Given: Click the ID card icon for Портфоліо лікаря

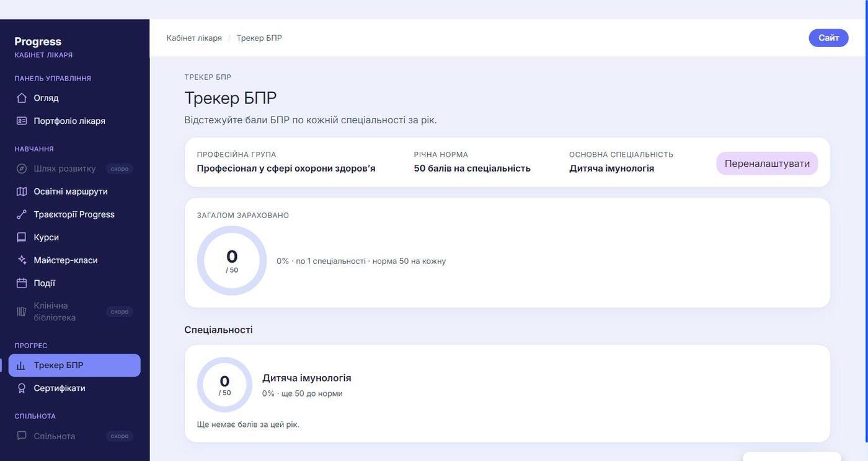Looking at the screenshot, I should pyautogui.click(x=22, y=121).
